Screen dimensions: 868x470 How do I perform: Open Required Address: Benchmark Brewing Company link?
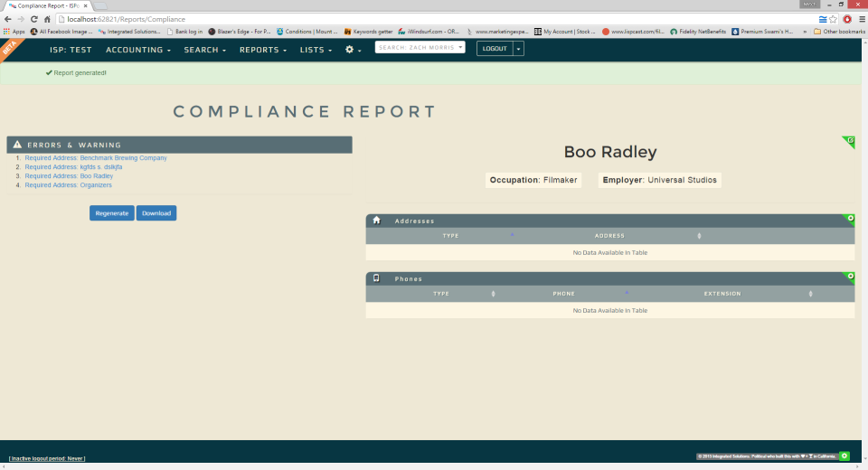pyautogui.click(x=96, y=158)
